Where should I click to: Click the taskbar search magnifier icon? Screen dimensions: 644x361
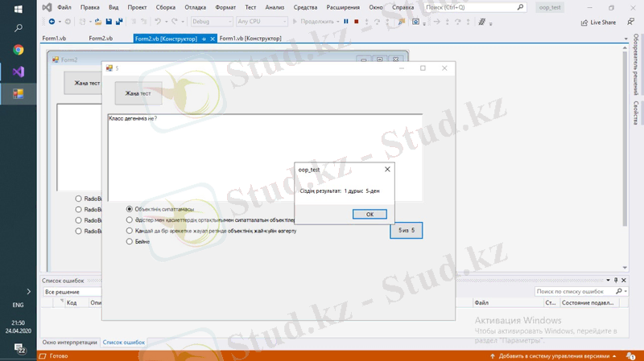coord(18,29)
